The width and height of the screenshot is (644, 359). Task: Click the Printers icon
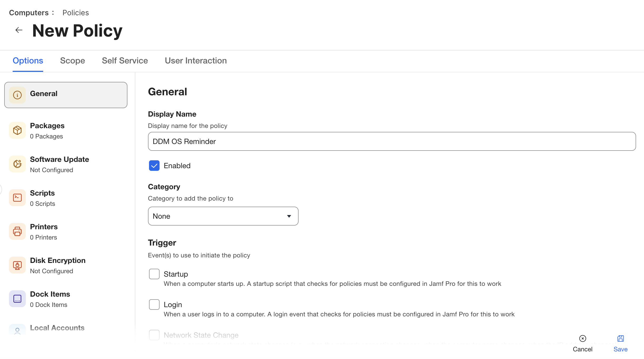coord(17,231)
